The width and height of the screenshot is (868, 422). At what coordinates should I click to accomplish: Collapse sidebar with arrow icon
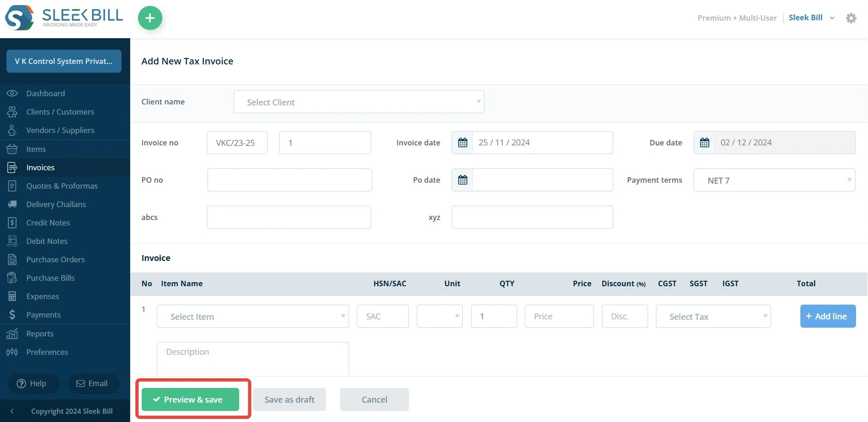click(12, 411)
